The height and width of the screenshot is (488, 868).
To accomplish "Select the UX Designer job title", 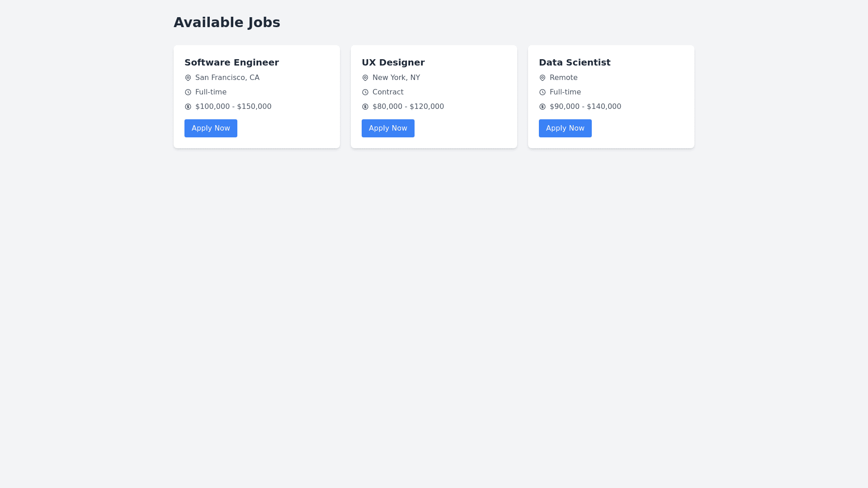I will point(393,62).
